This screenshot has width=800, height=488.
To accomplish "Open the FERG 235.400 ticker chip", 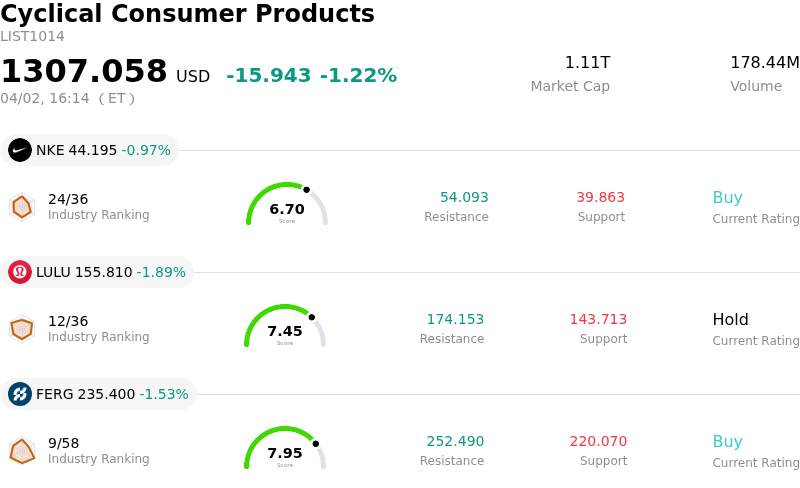I will 100,394.
